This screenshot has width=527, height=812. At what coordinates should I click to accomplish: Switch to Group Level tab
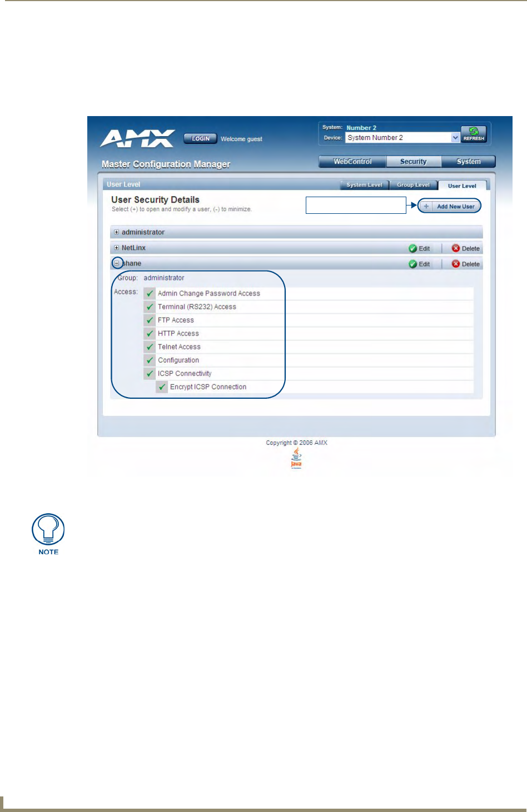click(413, 185)
